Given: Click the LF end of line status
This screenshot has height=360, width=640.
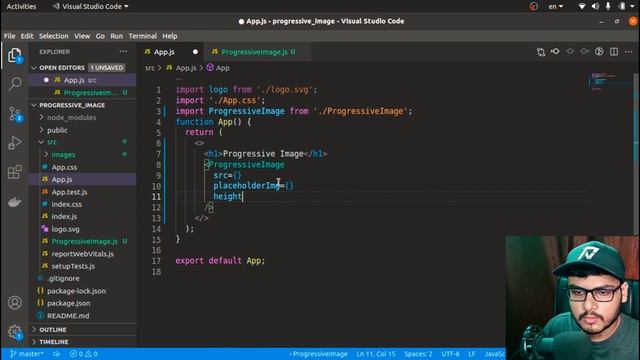Looking at the screenshot, I should [x=472, y=354].
